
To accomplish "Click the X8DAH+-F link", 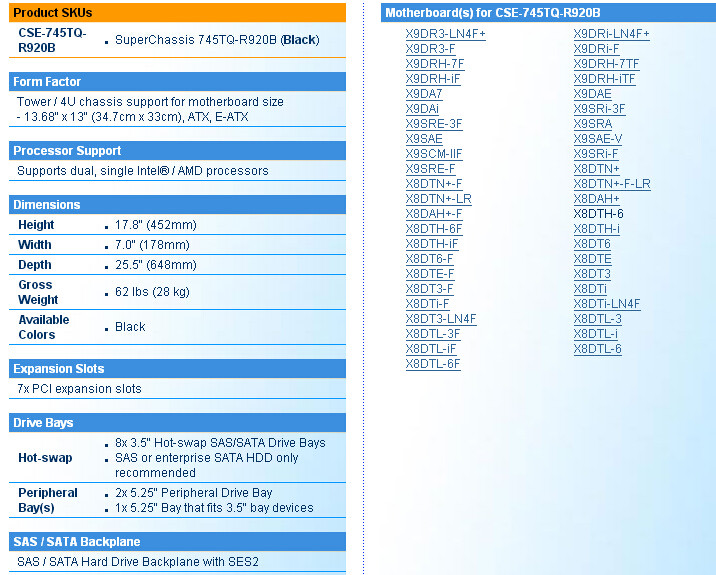I will point(434,215).
